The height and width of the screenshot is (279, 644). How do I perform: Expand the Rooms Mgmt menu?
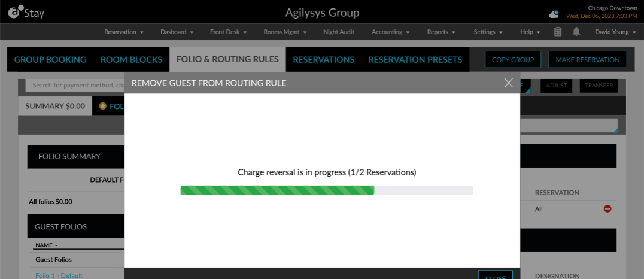285,32
